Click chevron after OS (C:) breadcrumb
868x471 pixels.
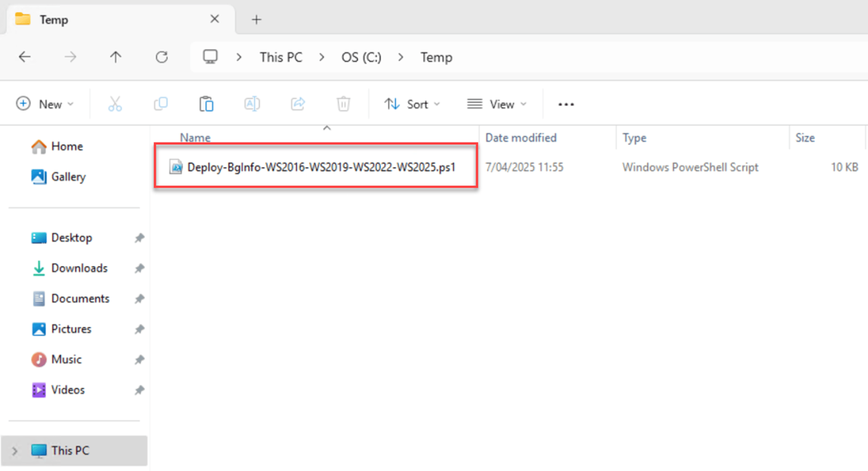click(x=401, y=57)
